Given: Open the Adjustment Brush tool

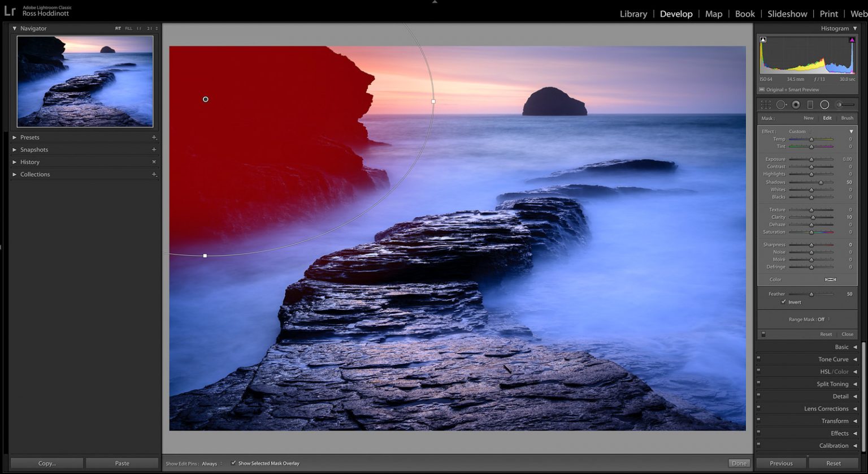Looking at the screenshot, I should tap(841, 104).
